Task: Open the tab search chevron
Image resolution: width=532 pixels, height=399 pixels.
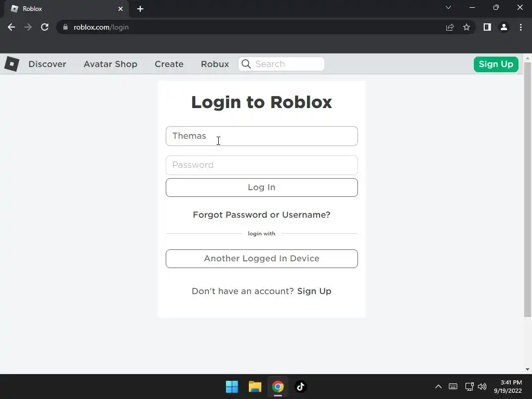Action: 448,7
